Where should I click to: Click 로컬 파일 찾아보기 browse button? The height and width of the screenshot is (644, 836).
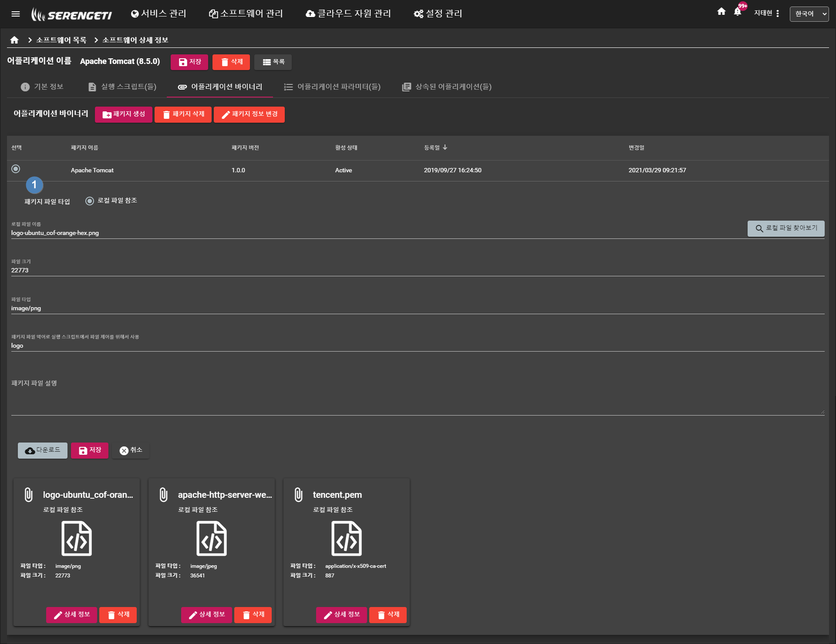(786, 228)
